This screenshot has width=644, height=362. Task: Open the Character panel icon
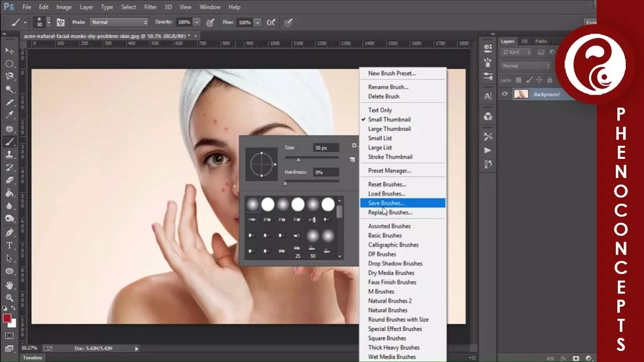point(488,96)
